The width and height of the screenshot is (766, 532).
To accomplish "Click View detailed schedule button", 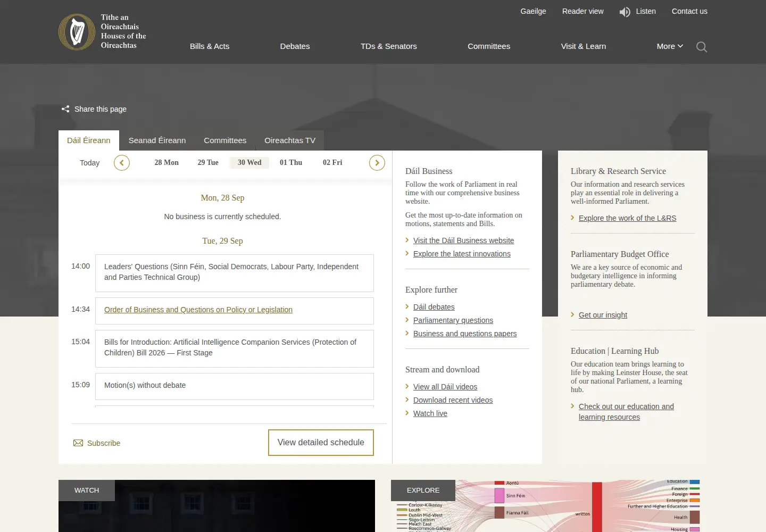I will (x=321, y=443).
